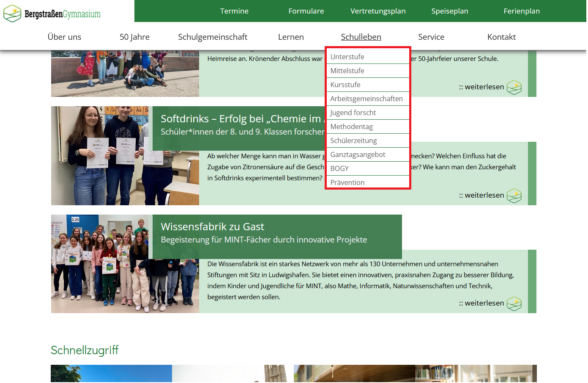Expand the Lernen navigation menu
The width and height of the screenshot is (588, 383).
coord(291,37)
